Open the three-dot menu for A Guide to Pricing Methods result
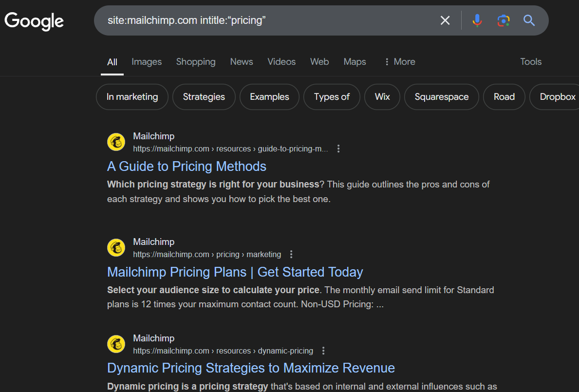 [338, 149]
